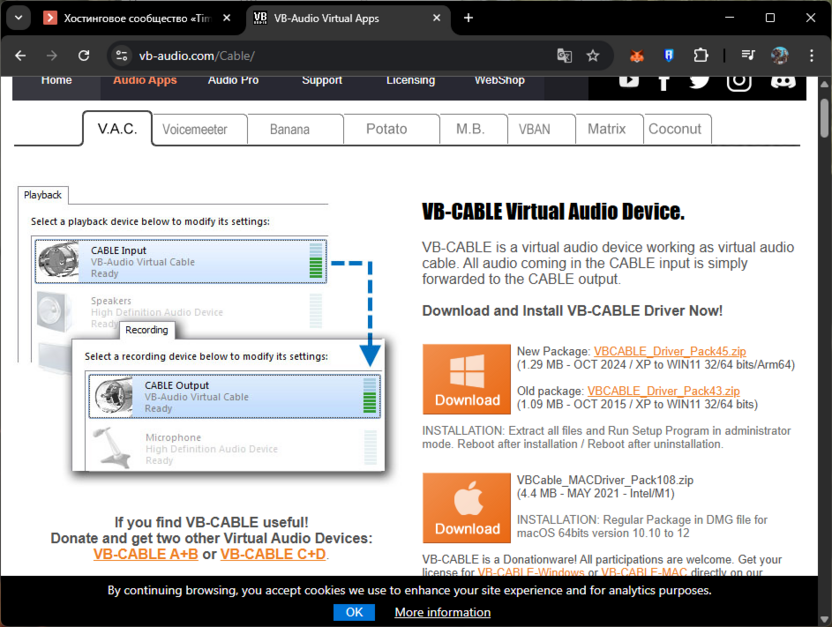Open the Instagram social icon
The width and height of the screenshot is (832, 627).
coord(739,83)
